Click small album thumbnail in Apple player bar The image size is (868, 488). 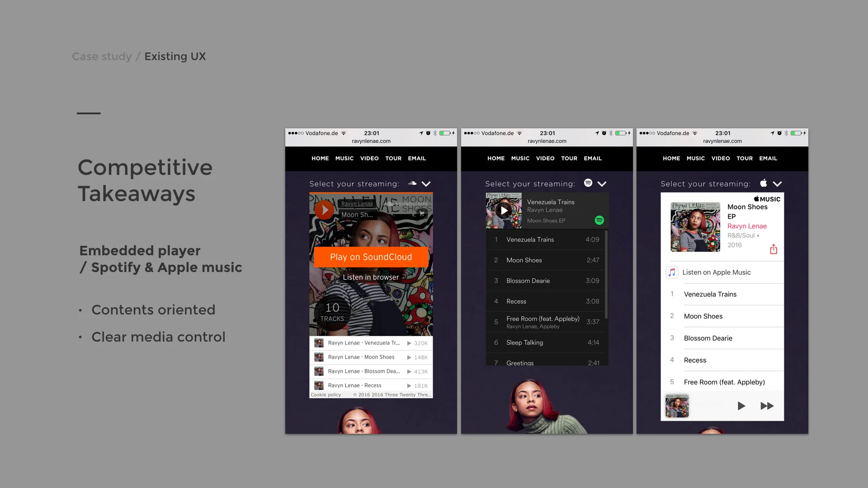677,406
